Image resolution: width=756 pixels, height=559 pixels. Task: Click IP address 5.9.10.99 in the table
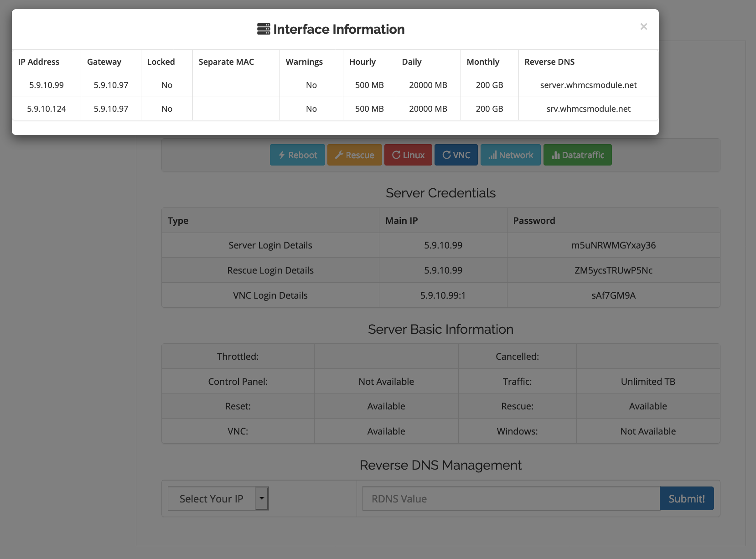[x=47, y=85]
